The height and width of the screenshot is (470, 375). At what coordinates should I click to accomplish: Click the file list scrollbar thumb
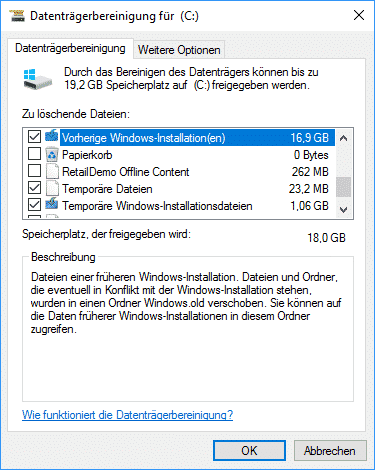click(x=344, y=187)
